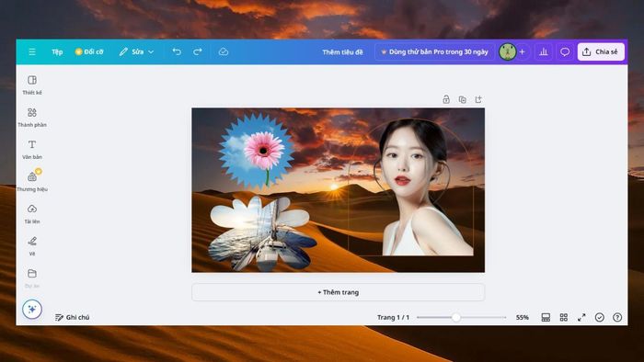644x362 pixels.
Task: Select the sailboat flower-shaped frame
Action: [x=262, y=232]
